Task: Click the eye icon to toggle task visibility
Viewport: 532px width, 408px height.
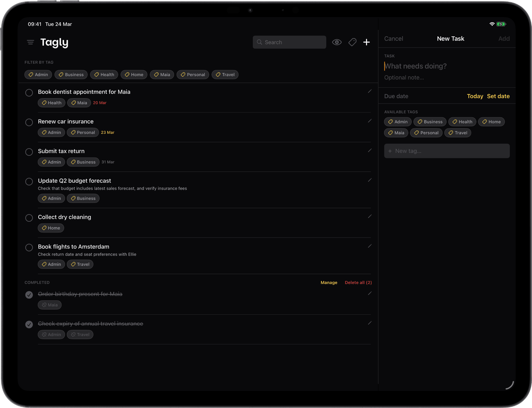Action: pos(337,42)
